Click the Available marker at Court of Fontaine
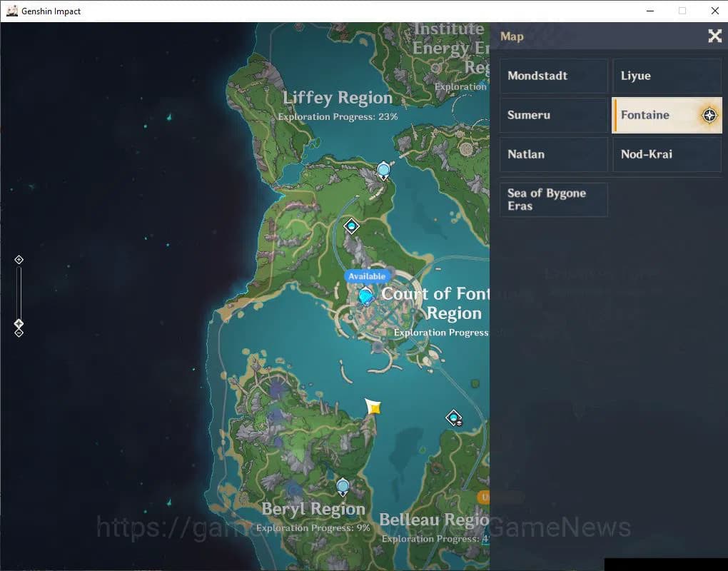728x571 pixels. coord(365,295)
